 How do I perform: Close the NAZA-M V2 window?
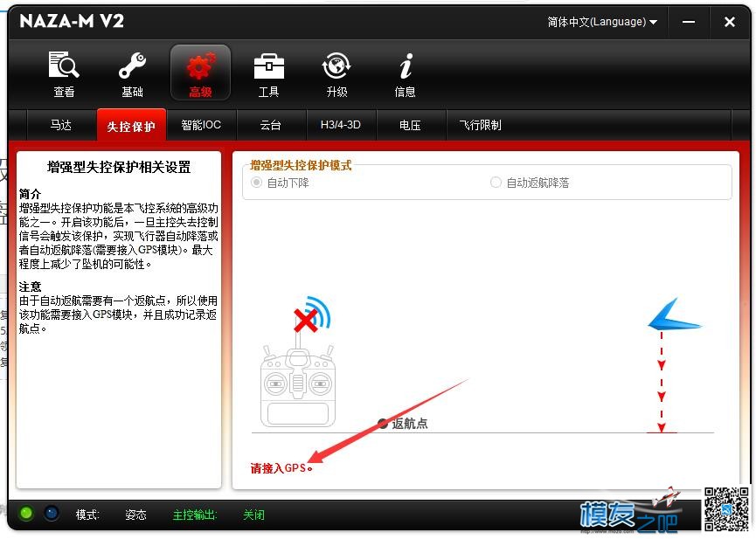click(x=730, y=22)
